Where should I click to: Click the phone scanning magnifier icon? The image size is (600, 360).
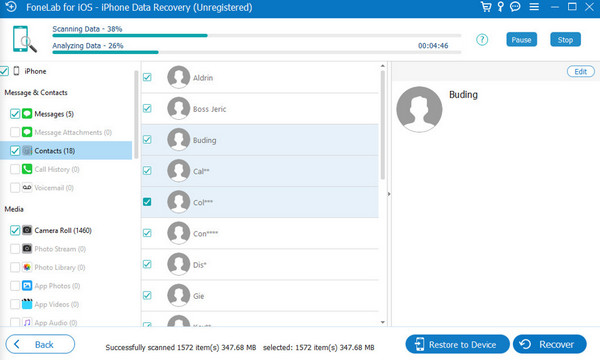point(24,39)
